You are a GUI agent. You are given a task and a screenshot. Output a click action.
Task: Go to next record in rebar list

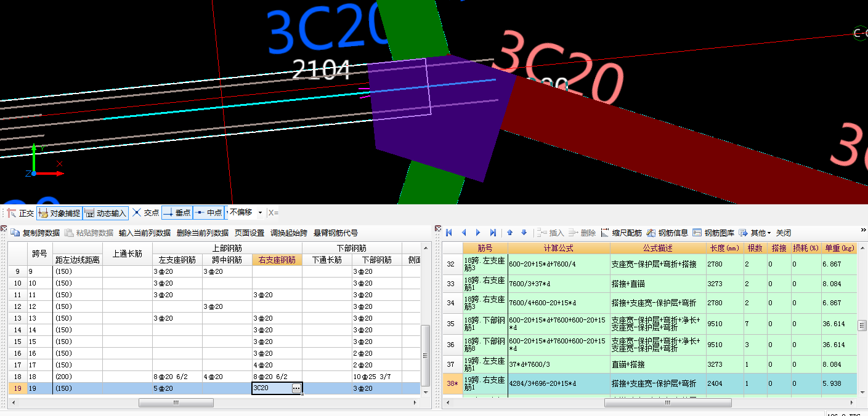pos(479,233)
